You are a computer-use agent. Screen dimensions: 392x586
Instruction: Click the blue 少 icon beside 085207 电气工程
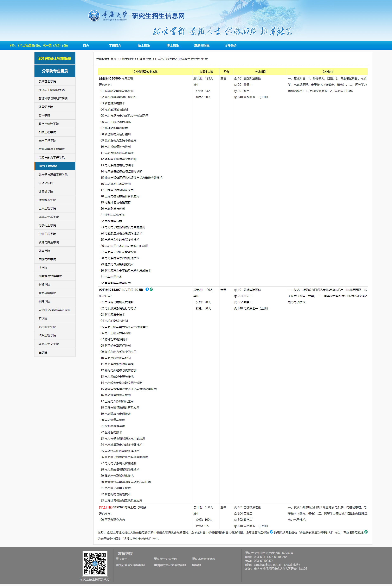tap(147, 289)
